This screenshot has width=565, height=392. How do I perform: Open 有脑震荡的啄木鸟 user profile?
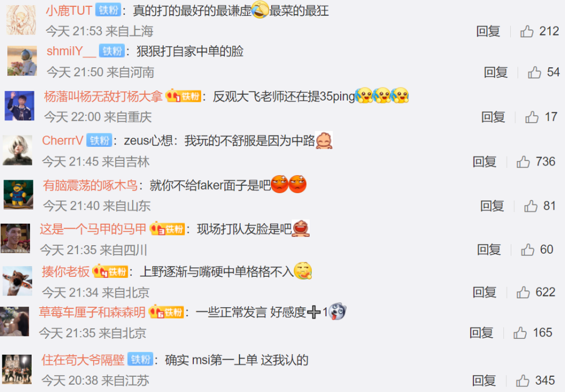tap(90, 185)
